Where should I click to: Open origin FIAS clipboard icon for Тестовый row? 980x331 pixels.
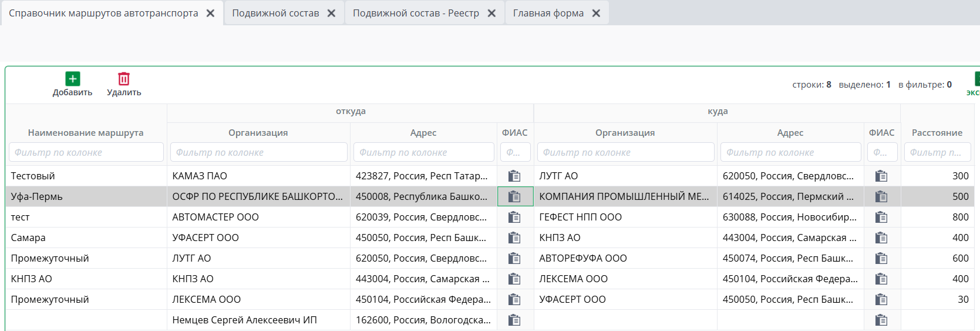point(514,176)
